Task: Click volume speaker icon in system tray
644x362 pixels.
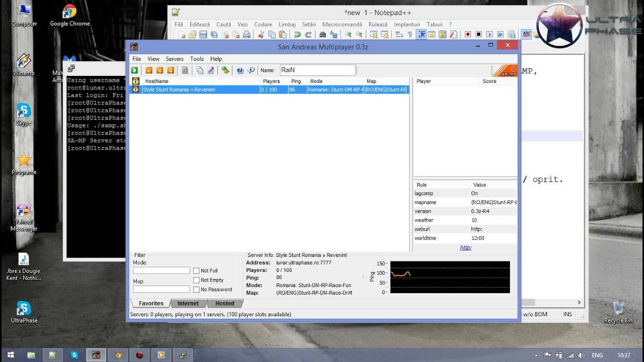Action: [581, 355]
